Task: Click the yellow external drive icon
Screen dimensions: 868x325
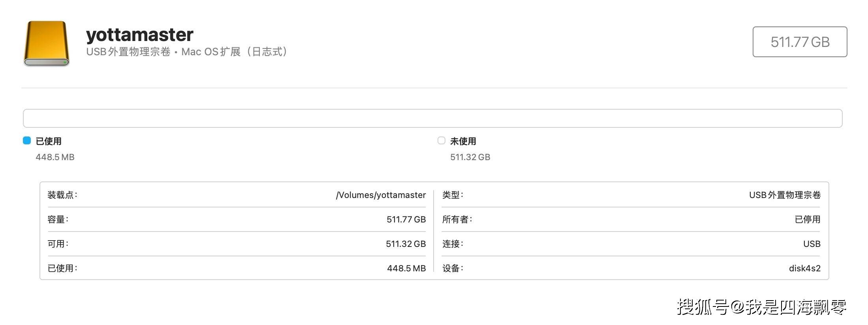Action: [x=47, y=43]
